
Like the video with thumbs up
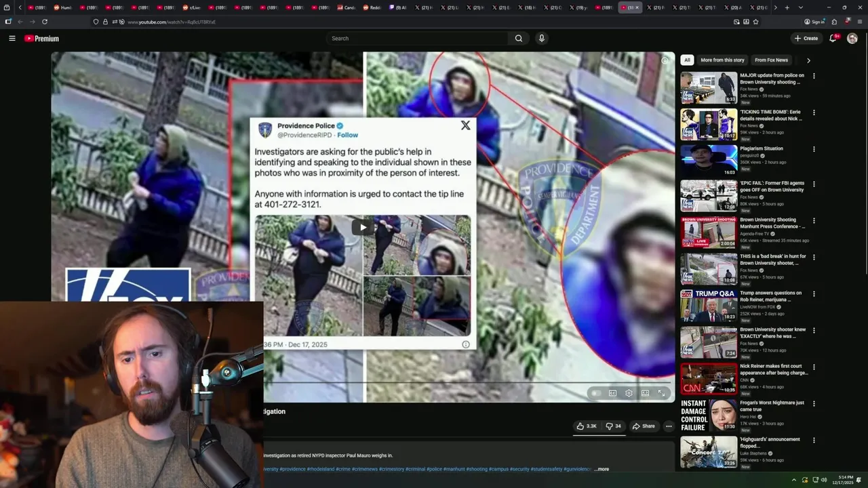[587, 426]
